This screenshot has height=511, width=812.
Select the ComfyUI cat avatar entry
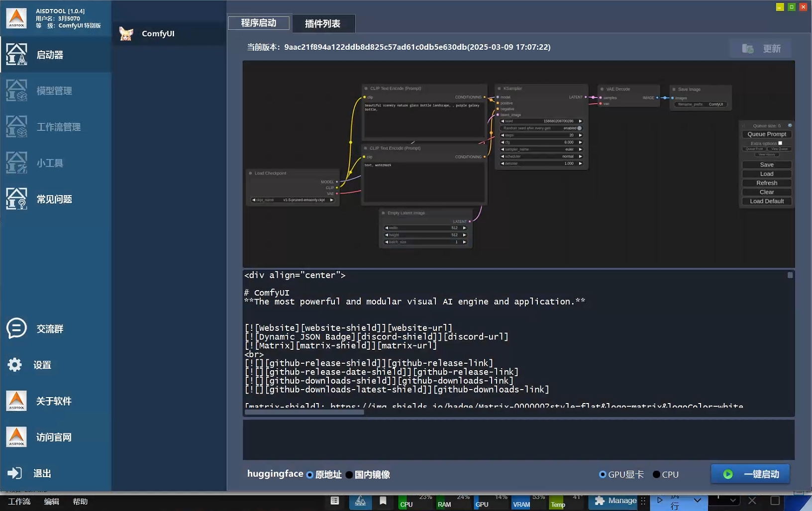pos(169,33)
